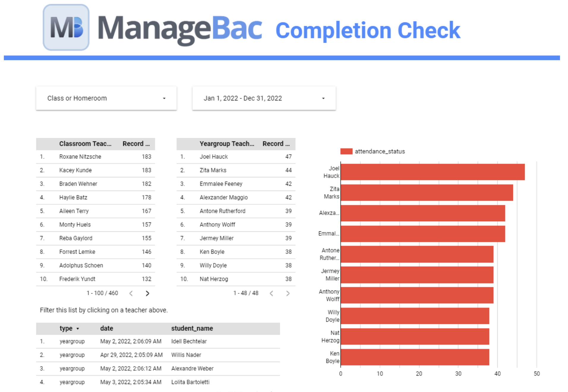The image size is (568, 392).
Task: Click the Completion Check title
Action: tap(368, 30)
